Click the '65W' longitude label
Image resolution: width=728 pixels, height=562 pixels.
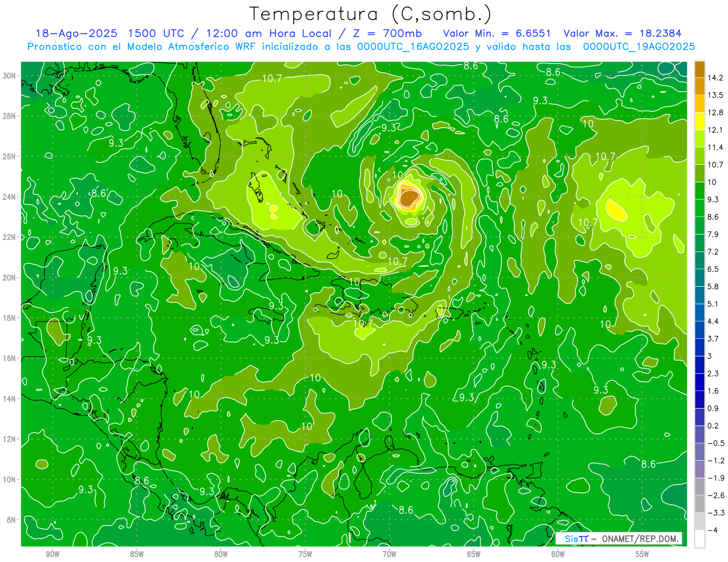pos(474,555)
